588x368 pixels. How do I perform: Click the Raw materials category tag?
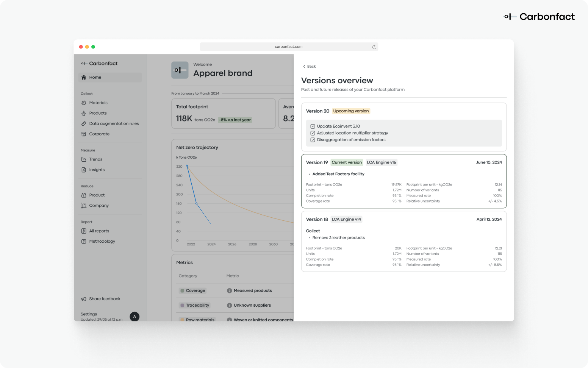(x=197, y=320)
